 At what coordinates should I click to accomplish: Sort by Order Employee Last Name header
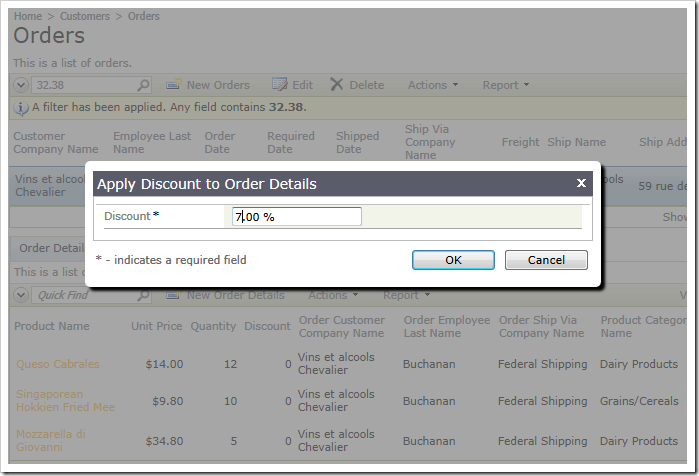pyautogui.click(x=447, y=327)
